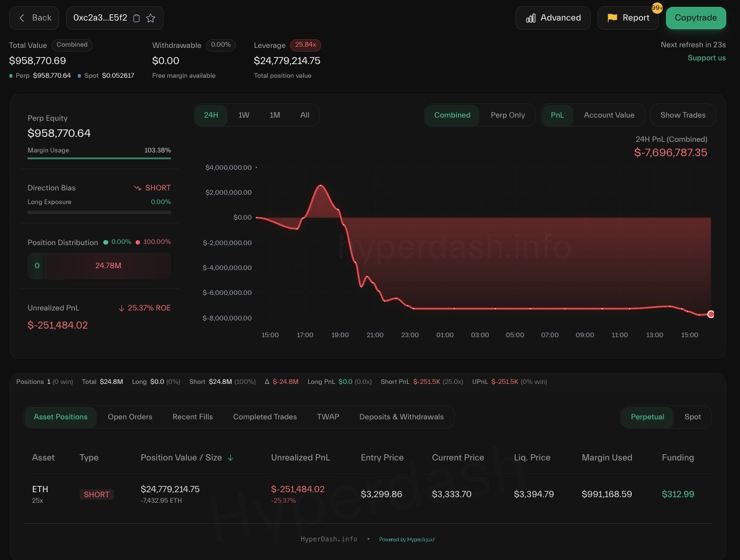Viewport: 740px width, 560px height.
Task: Click the Show Trades button
Action: [x=682, y=115]
